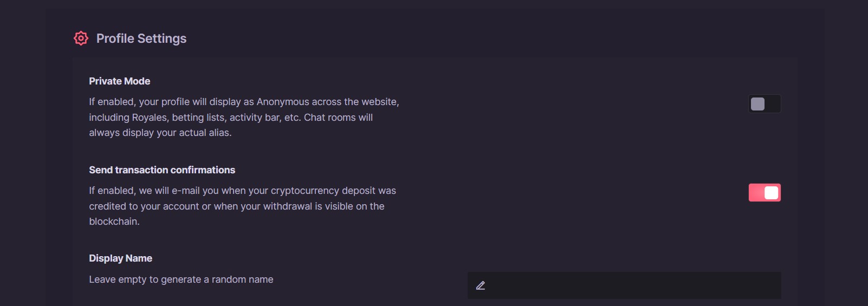This screenshot has height=306, width=868.
Task: Click the 'Leave empty to generate a random name' hint
Action: tap(181, 279)
